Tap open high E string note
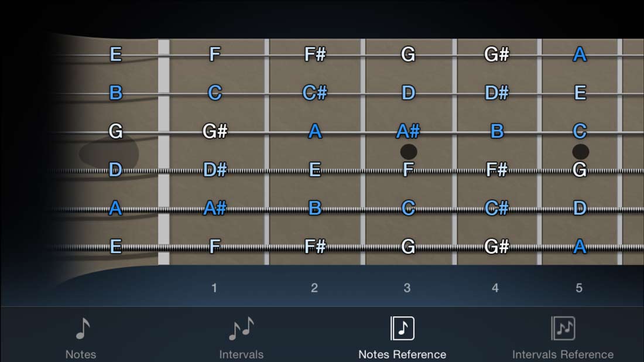The width and height of the screenshot is (644, 362). click(116, 54)
